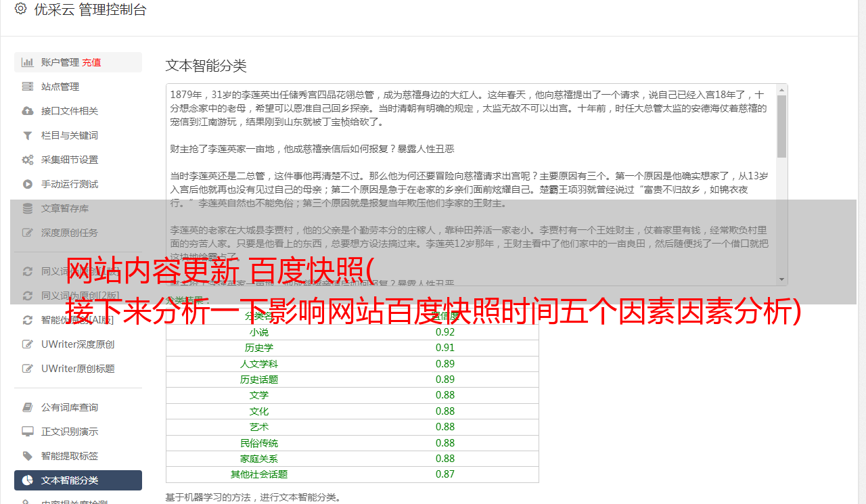The height and width of the screenshot is (504, 866).
Task: Click the book icon for 公有词库查询
Action: coord(28,407)
